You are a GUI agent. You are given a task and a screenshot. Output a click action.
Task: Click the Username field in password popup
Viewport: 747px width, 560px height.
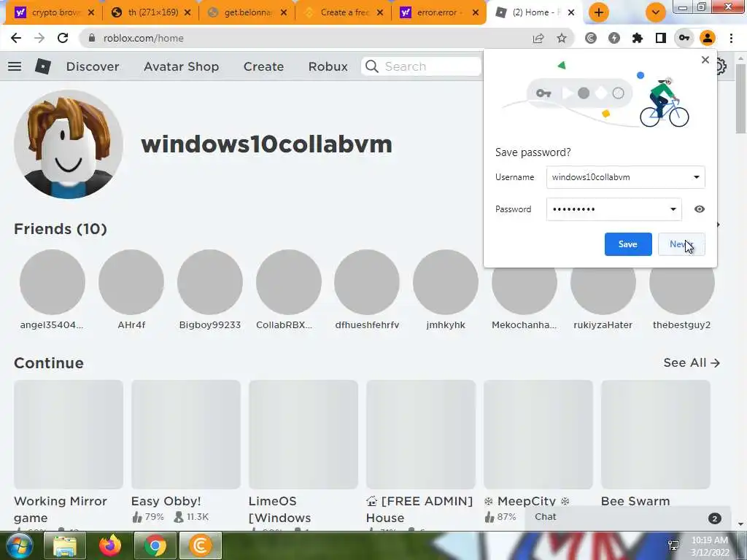(625, 177)
